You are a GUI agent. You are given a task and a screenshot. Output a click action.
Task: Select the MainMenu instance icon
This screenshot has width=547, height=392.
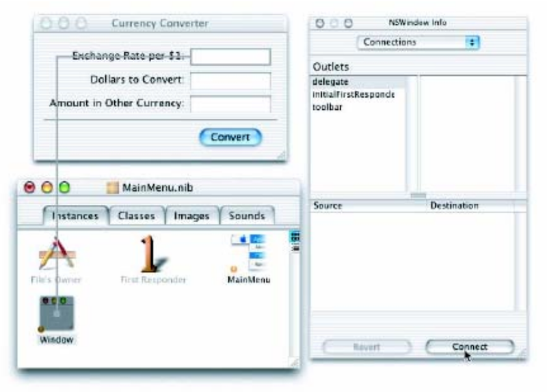249,253
